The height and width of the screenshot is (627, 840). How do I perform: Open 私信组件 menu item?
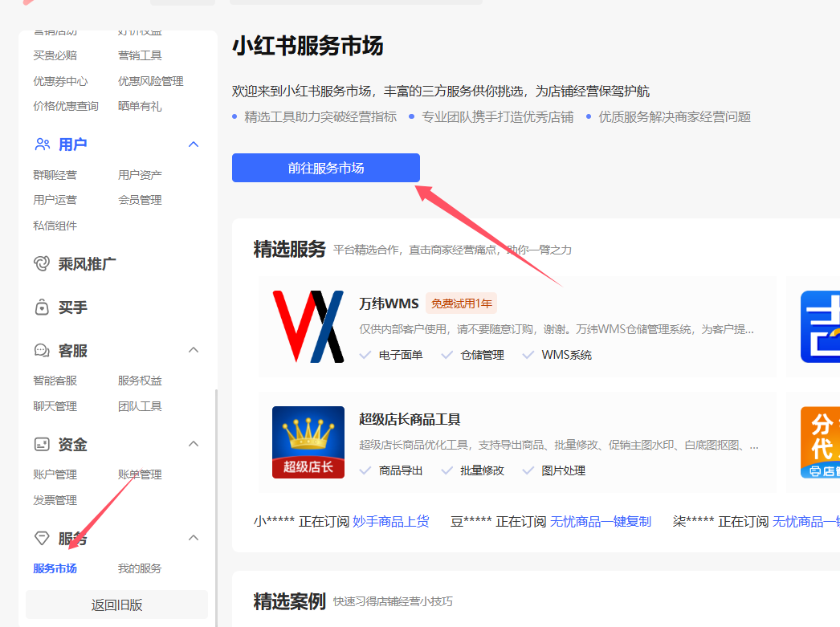(55, 226)
